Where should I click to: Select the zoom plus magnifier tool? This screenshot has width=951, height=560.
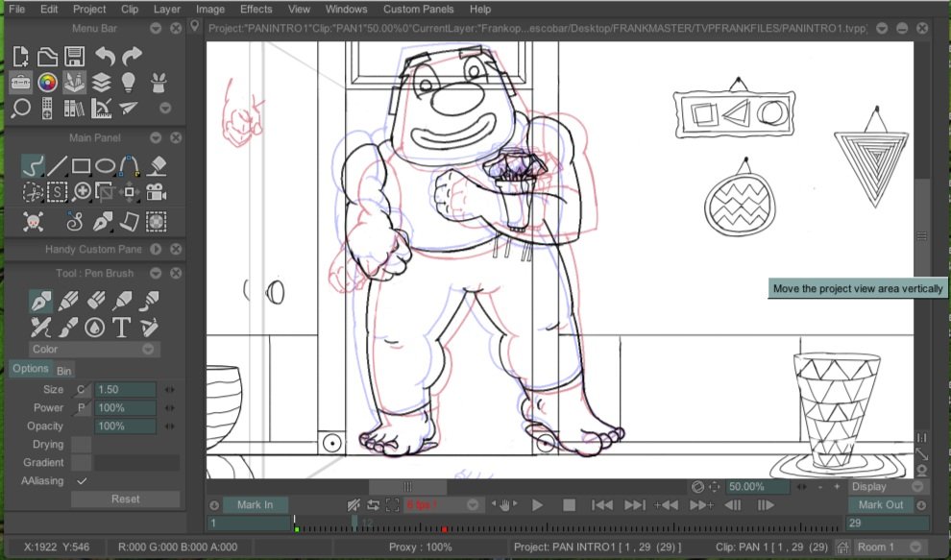pos(82,192)
